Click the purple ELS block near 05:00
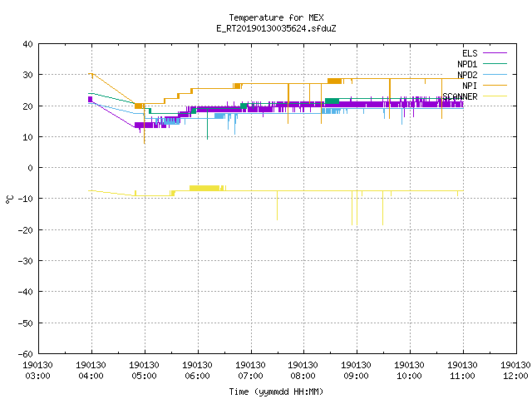This screenshot has height=399, width=532. point(144,126)
